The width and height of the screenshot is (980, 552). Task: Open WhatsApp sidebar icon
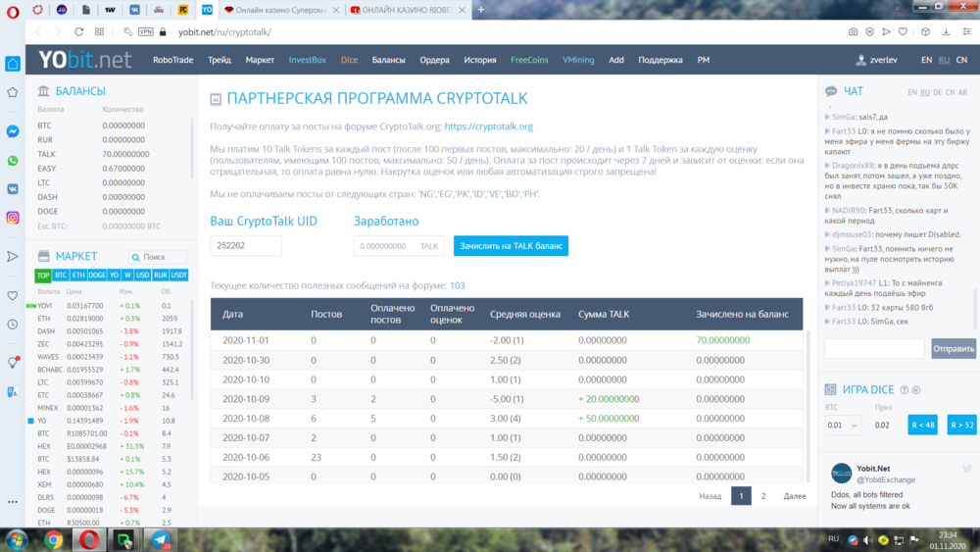pyautogui.click(x=13, y=161)
